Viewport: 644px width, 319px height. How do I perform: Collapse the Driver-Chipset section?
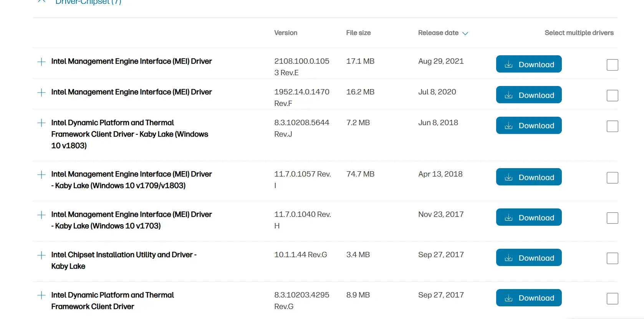tap(41, 1)
